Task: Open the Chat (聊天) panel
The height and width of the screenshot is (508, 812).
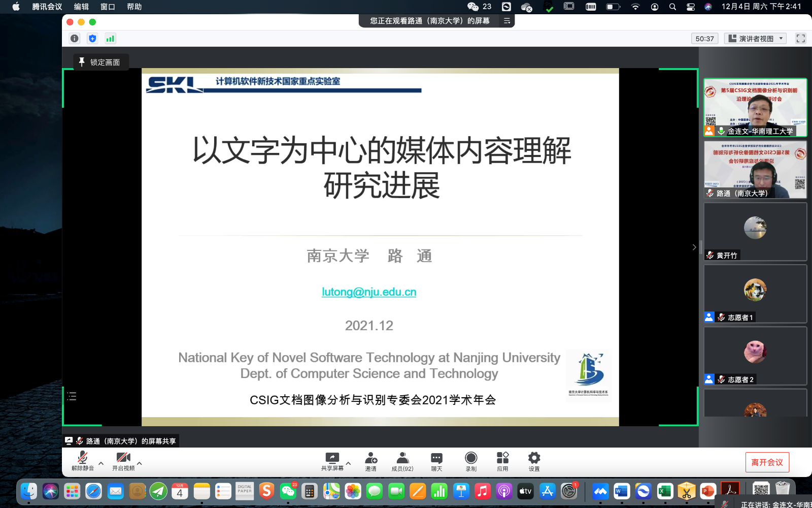Action: pos(436,462)
